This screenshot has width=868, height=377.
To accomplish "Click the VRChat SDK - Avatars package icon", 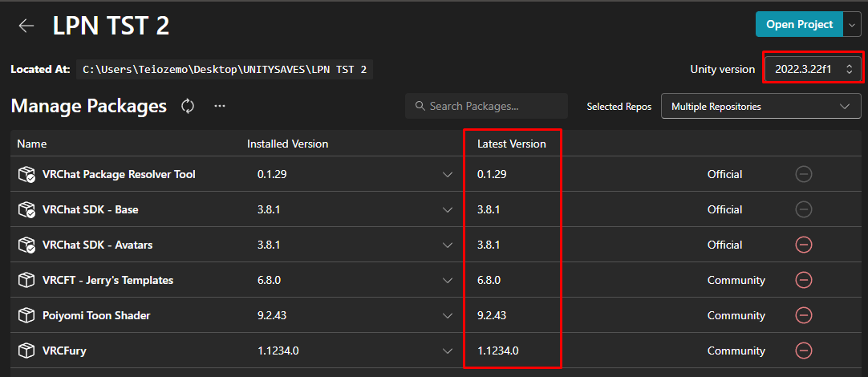I will coord(26,245).
